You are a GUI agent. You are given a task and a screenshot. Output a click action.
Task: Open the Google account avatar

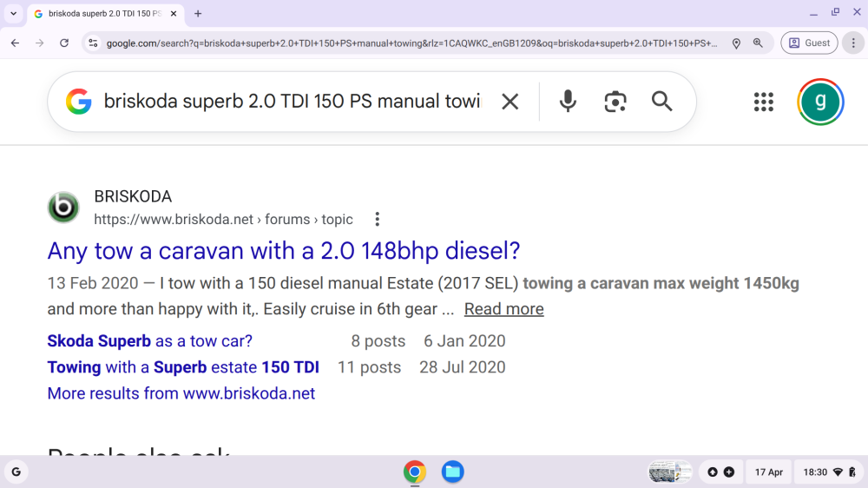pyautogui.click(x=820, y=102)
